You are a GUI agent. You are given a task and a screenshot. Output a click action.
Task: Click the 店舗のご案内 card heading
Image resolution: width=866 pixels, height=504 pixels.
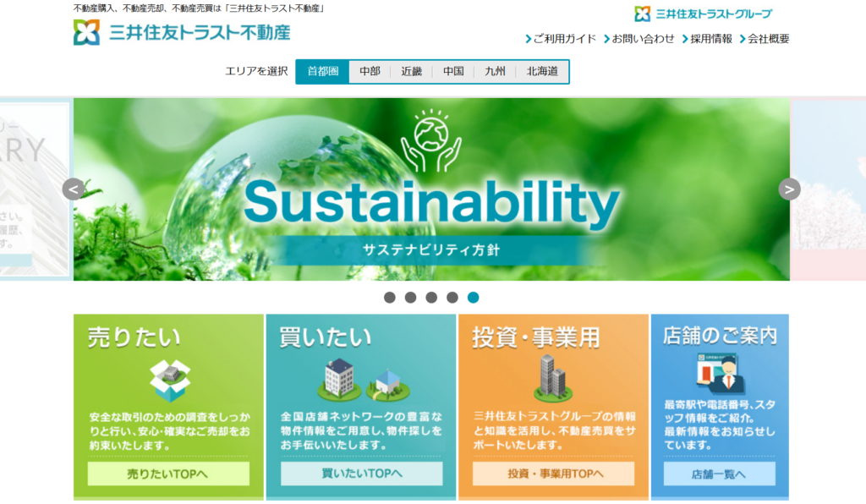click(720, 336)
